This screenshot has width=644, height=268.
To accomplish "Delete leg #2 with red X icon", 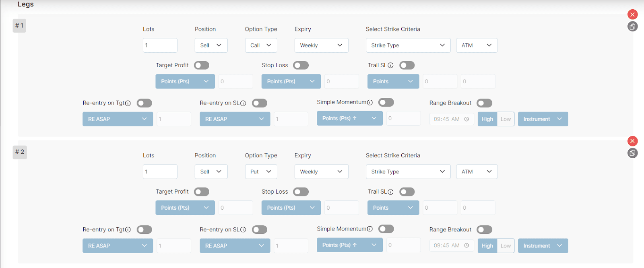I will click(632, 141).
